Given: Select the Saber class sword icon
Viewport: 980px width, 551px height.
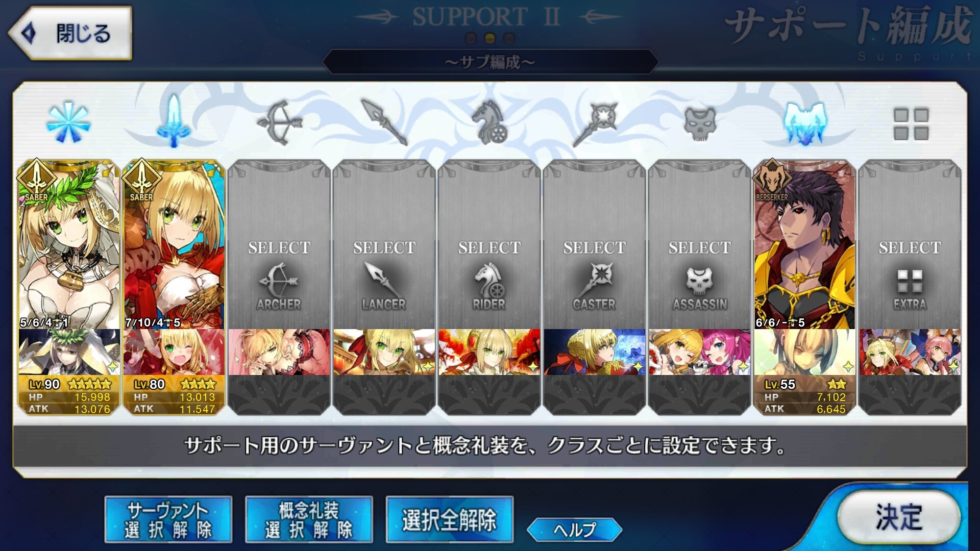Looking at the screenshot, I should pos(174,121).
